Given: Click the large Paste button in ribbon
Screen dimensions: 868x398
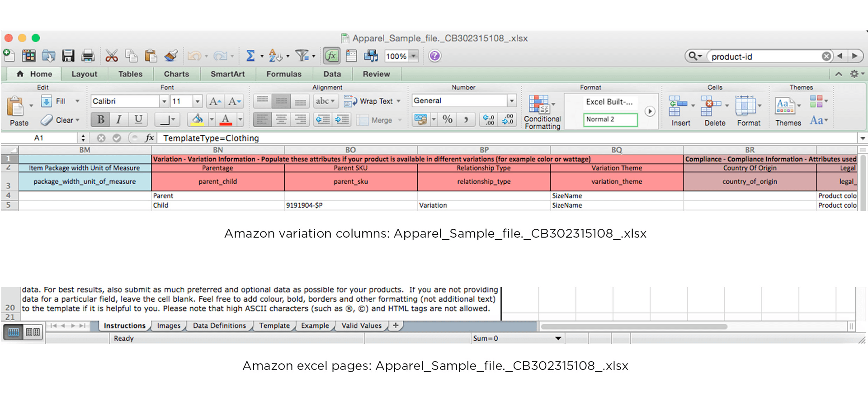Looking at the screenshot, I should [x=19, y=111].
